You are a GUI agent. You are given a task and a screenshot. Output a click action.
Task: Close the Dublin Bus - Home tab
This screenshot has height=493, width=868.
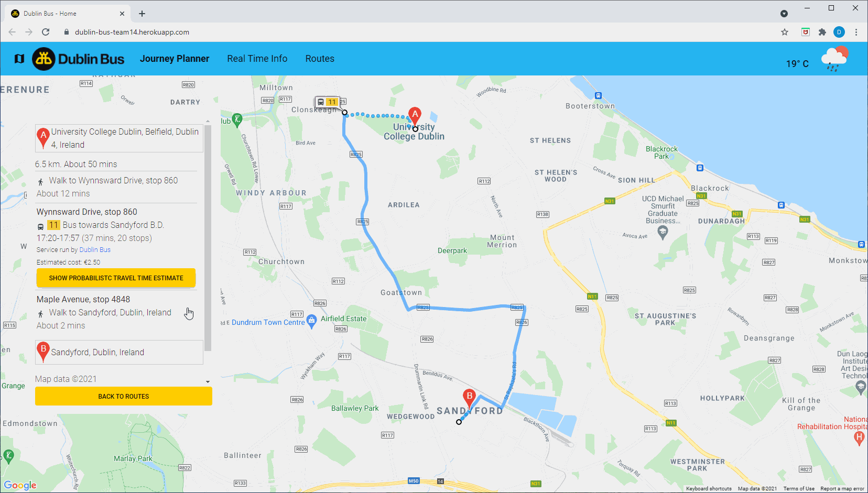122,14
